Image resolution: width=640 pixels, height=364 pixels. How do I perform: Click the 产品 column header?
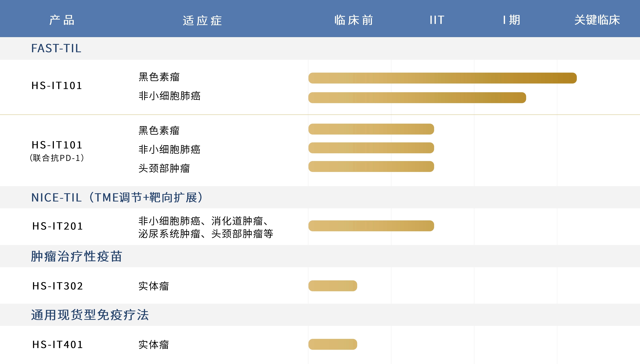62,20
